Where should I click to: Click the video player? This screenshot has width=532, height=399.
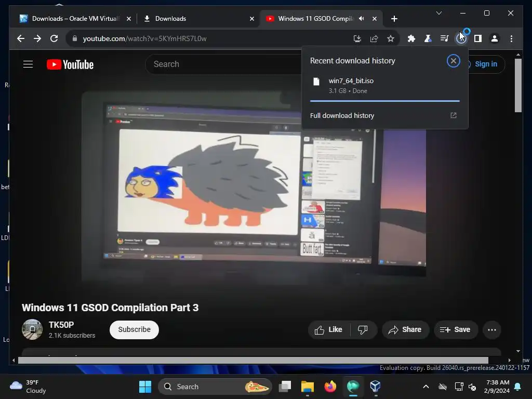[x=254, y=187]
